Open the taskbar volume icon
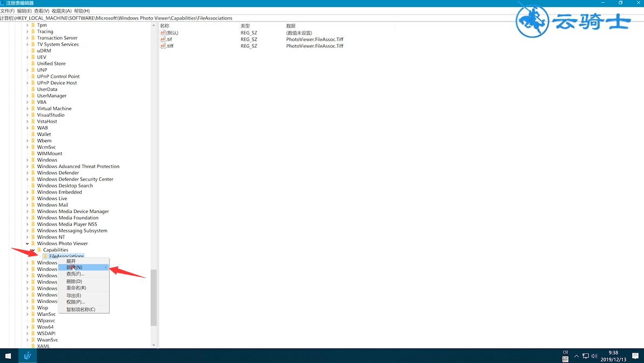The width and height of the screenshot is (644, 363). tap(594, 356)
